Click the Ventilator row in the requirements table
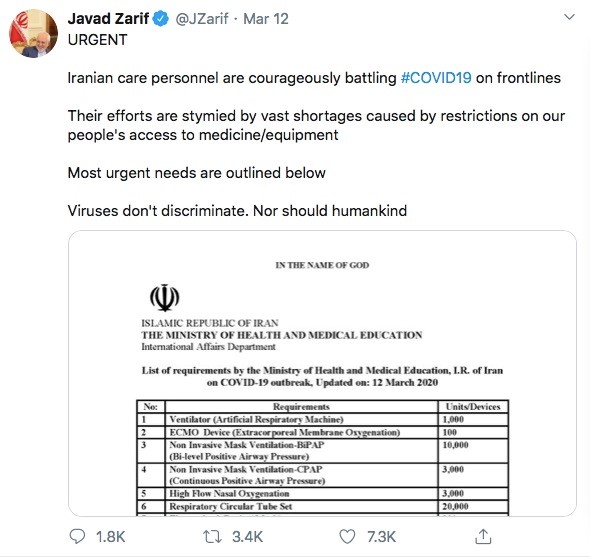Screen dimensions: 590x559 click(x=322, y=419)
